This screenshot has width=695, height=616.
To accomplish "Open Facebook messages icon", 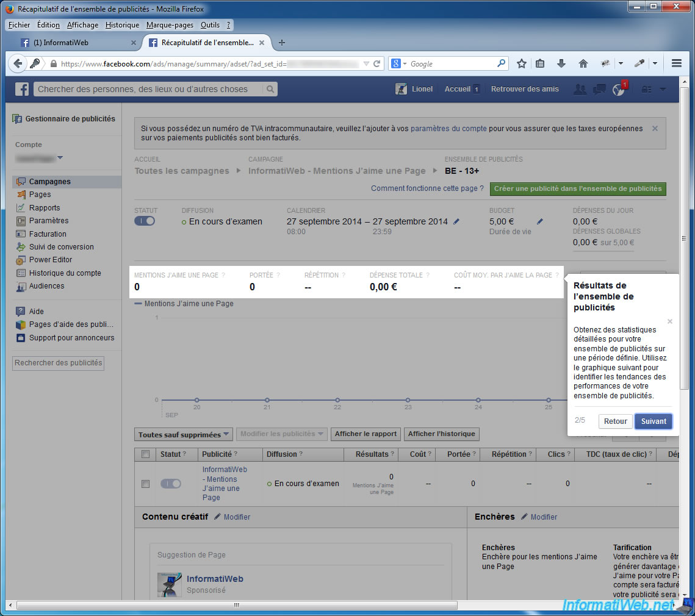I will [x=599, y=89].
